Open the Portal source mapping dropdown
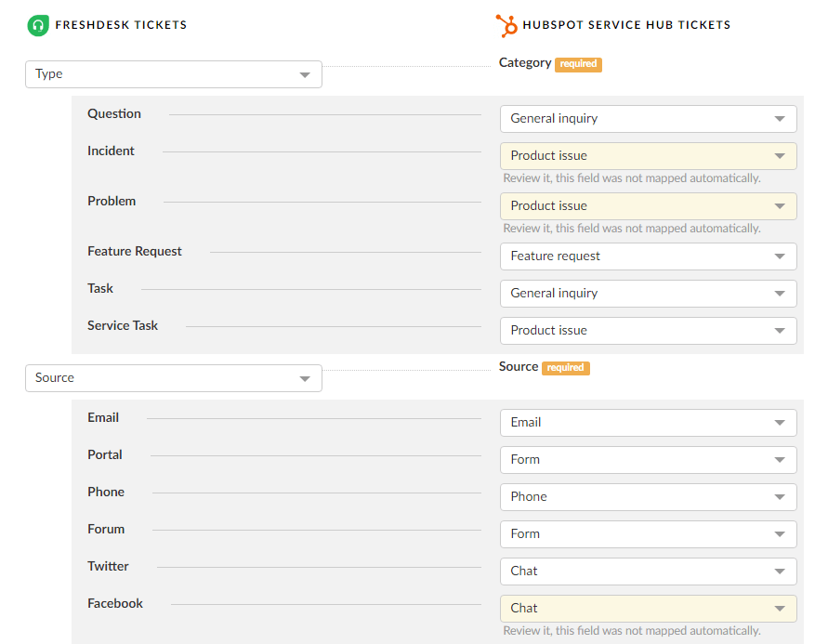Viewport: 828px width, 644px height. click(x=649, y=460)
